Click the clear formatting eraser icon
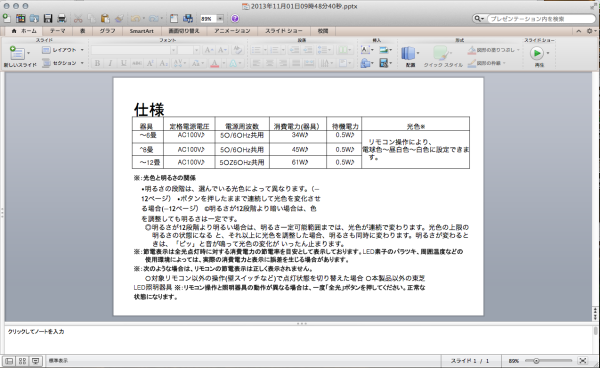Viewport: 600px width, 368px height. coord(237,50)
